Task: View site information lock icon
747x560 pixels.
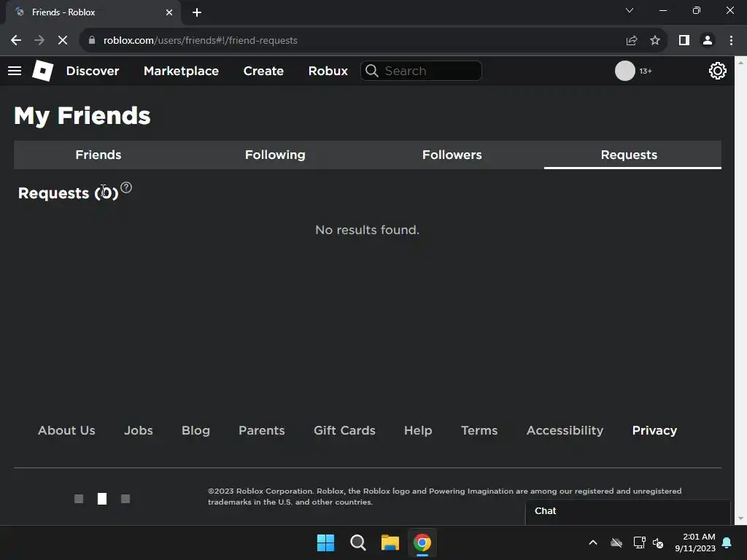Action: 92,41
